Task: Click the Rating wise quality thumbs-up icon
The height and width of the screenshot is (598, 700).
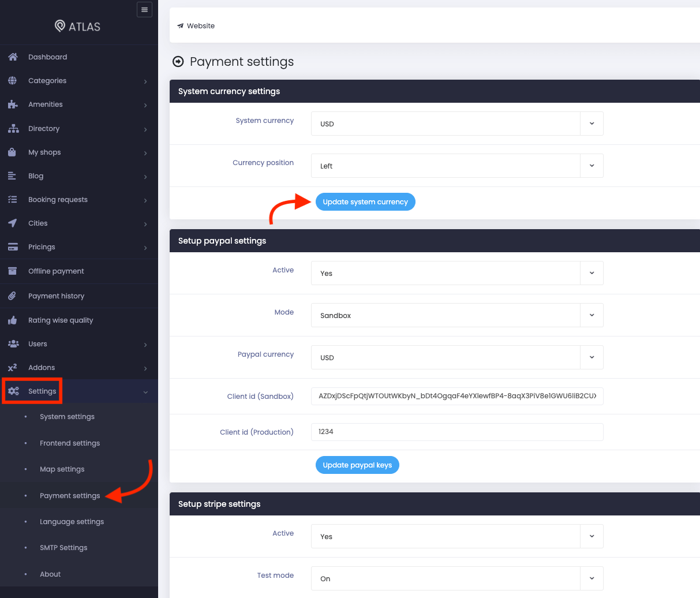Action: click(x=13, y=320)
